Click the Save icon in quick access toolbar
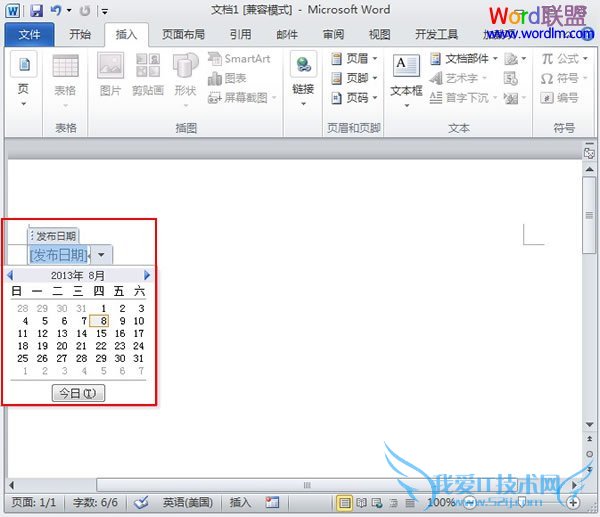The width and height of the screenshot is (600, 517). 36,10
